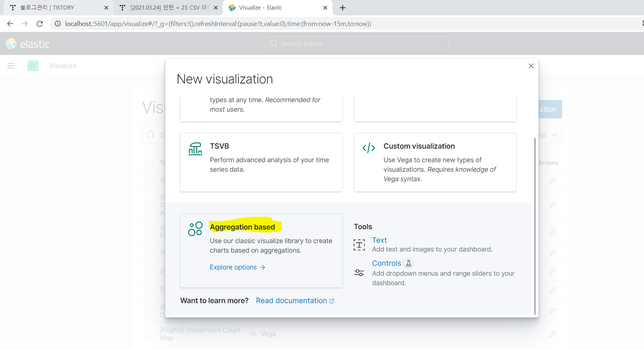Open the Flights Departures Count Map visualization

[200, 334]
